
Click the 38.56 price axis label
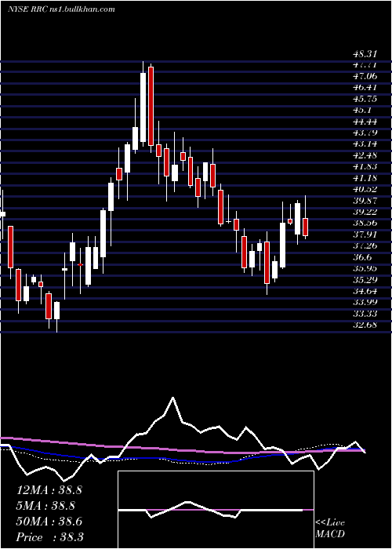365,224
